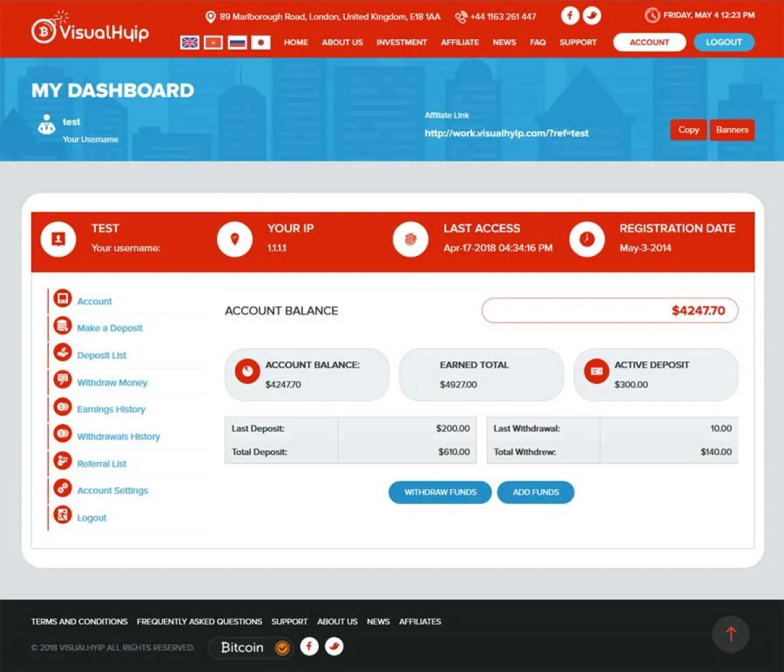The image size is (784, 672).
Task: Click the Account sidebar icon
Action: pos(63,300)
